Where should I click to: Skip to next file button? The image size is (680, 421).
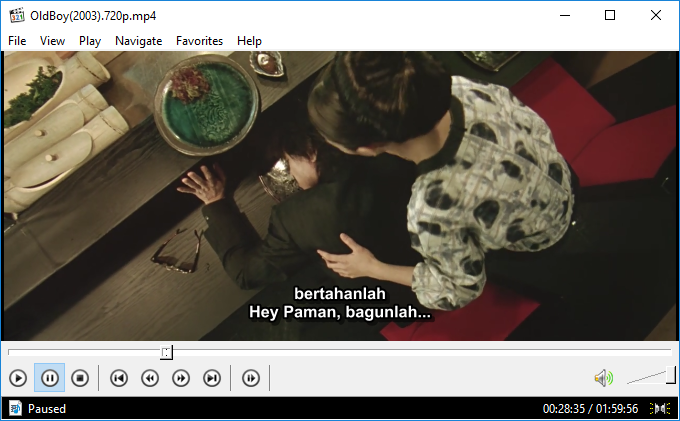(x=212, y=378)
